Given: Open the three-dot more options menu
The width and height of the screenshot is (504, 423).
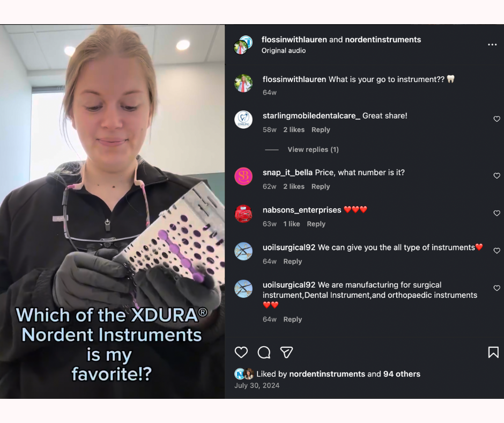Looking at the screenshot, I should (492, 45).
